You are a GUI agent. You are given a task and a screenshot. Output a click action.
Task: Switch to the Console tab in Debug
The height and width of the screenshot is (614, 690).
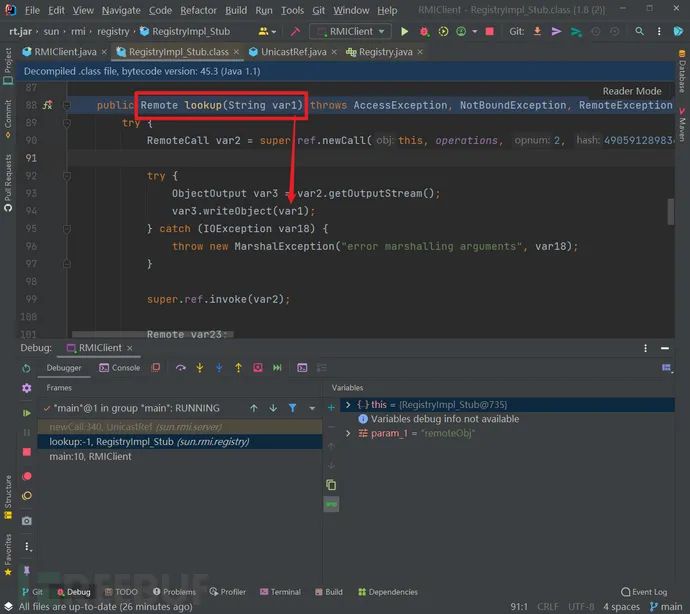[x=120, y=368]
